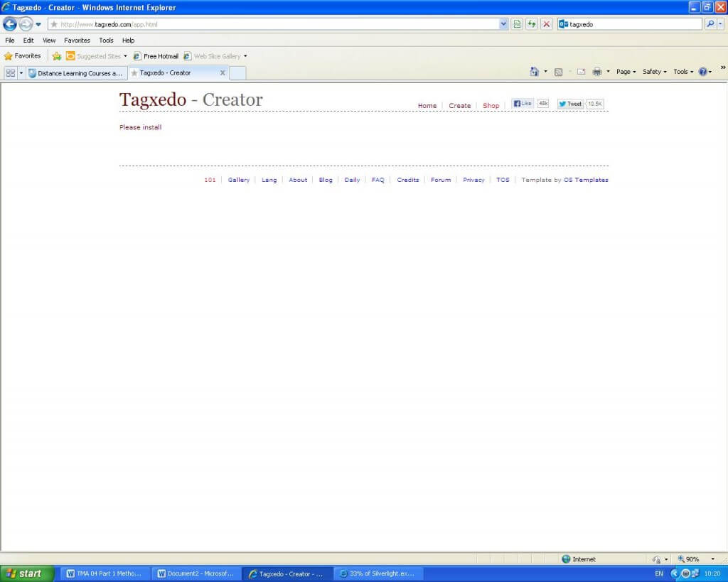Switch to Document2 Microsoft Word window

coord(196,573)
